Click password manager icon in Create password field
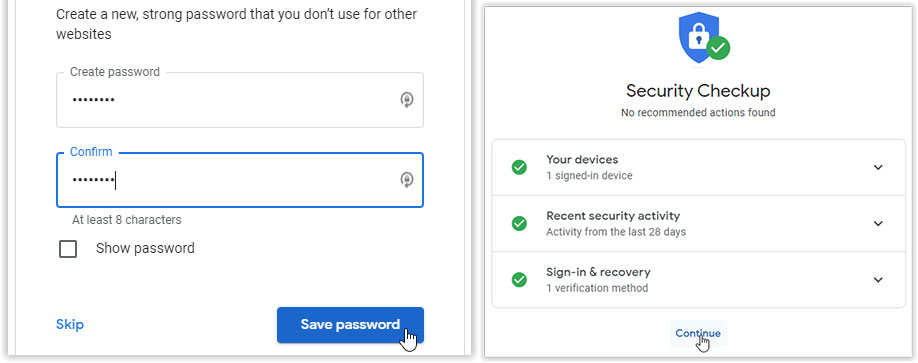The height and width of the screenshot is (363, 918). click(407, 100)
